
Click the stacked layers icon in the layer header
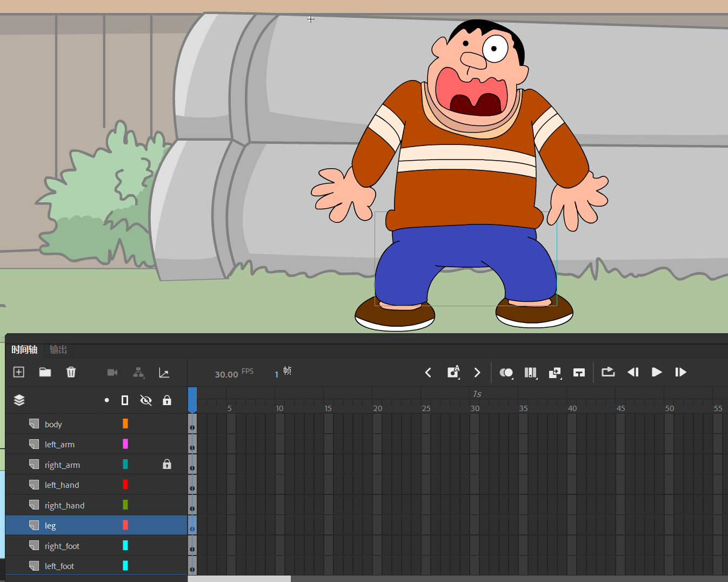(x=19, y=400)
